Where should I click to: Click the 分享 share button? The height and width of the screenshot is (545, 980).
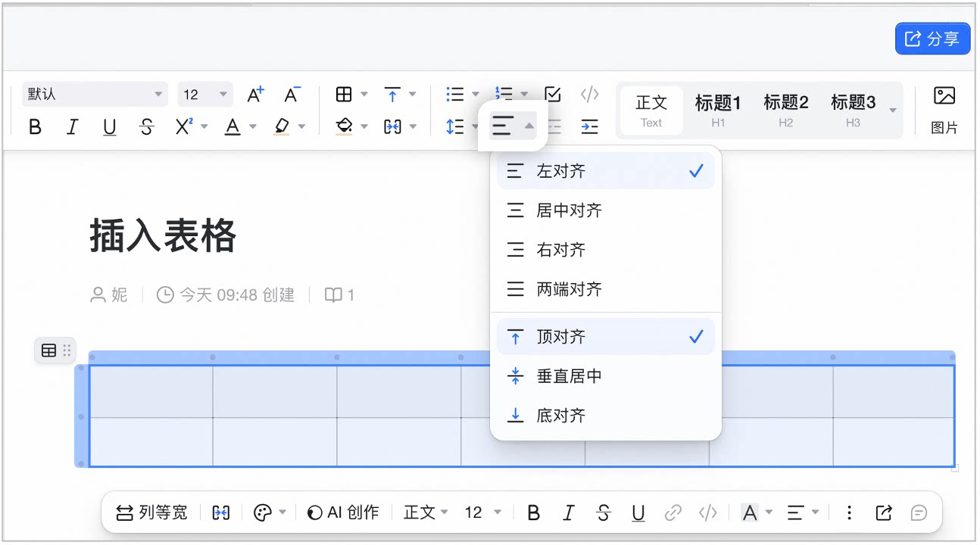[933, 39]
